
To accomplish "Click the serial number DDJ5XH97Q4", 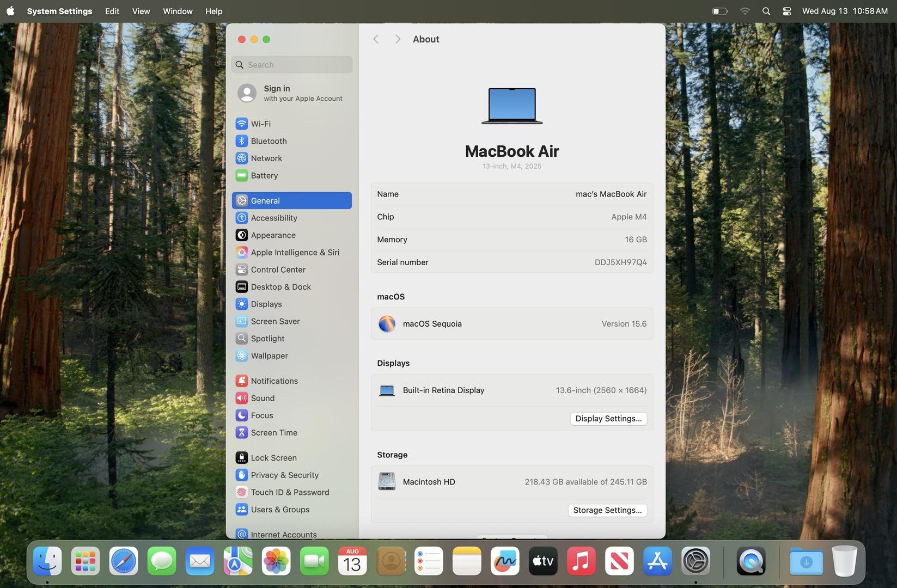I will tap(620, 262).
